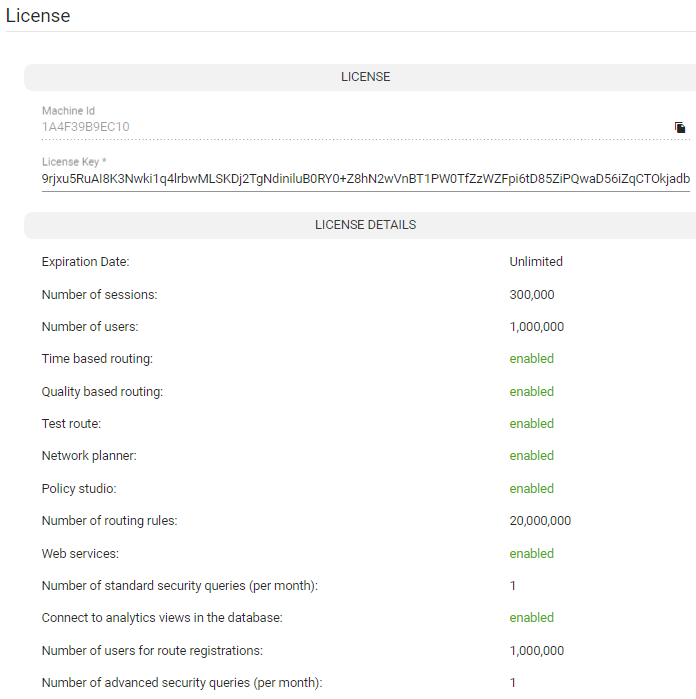
Task: Click the Policy studio enabled status
Action: pos(531,489)
